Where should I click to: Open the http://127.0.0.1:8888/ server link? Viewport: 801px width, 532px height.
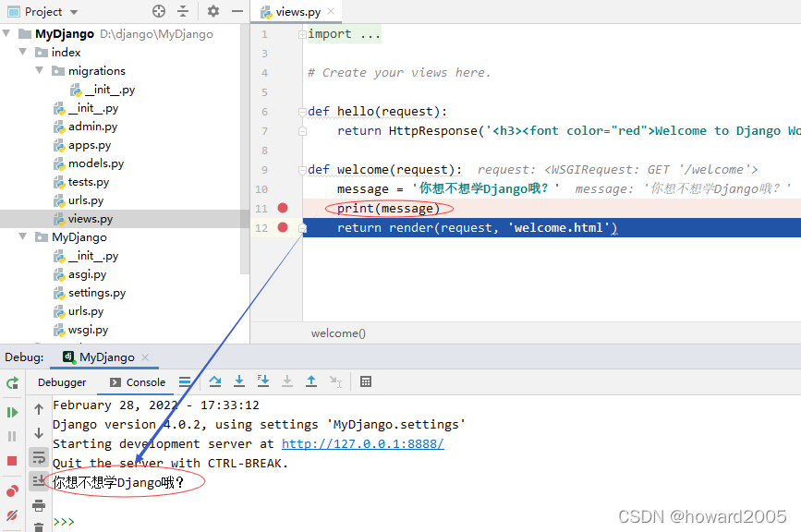point(363,443)
